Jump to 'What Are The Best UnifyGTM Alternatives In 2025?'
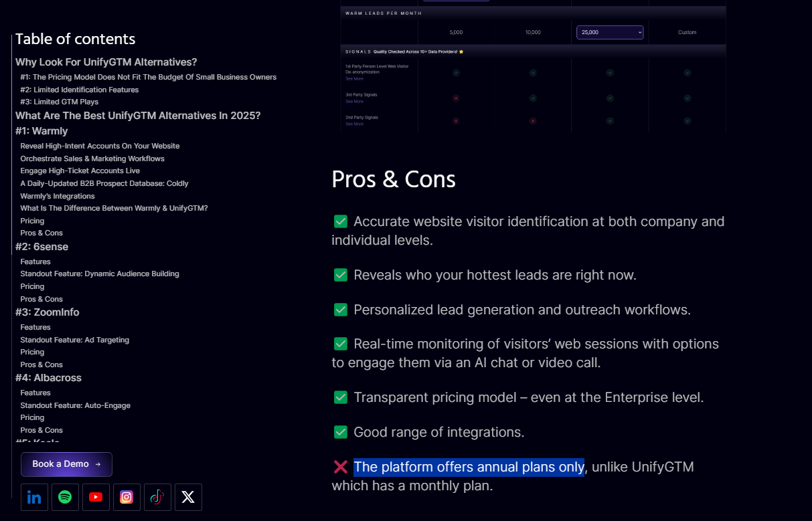Viewport: 812px width, 521px height. (138, 116)
